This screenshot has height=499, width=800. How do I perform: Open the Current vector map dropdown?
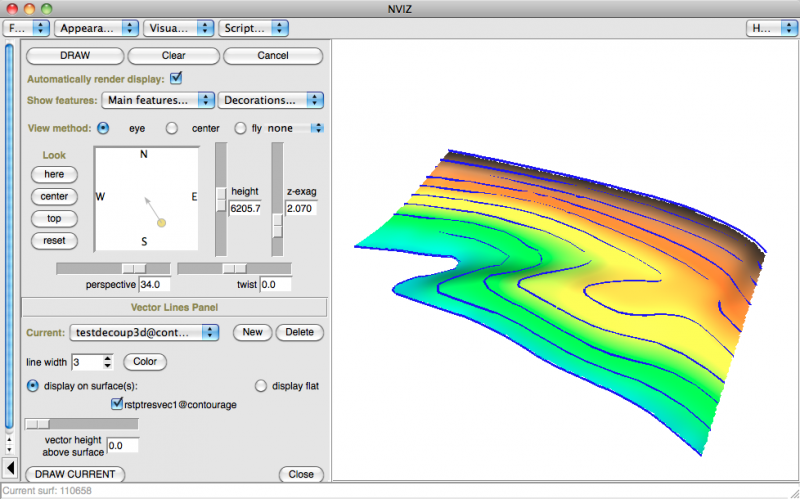click(x=143, y=332)
